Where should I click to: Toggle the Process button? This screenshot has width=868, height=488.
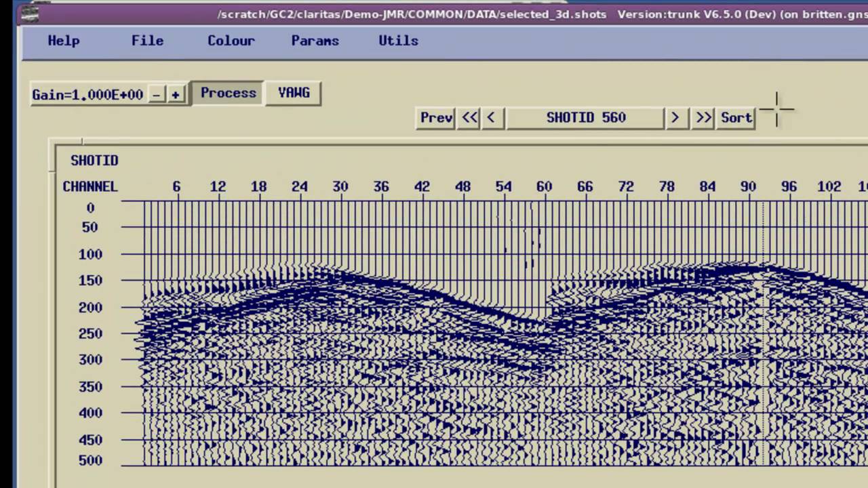click(x=228, y=93)
